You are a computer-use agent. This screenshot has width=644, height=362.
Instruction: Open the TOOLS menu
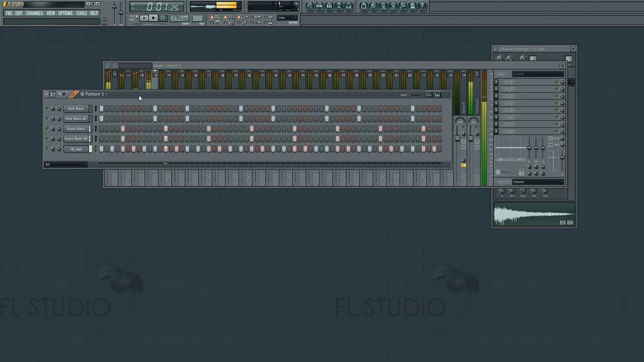click(x=82, y=13)
